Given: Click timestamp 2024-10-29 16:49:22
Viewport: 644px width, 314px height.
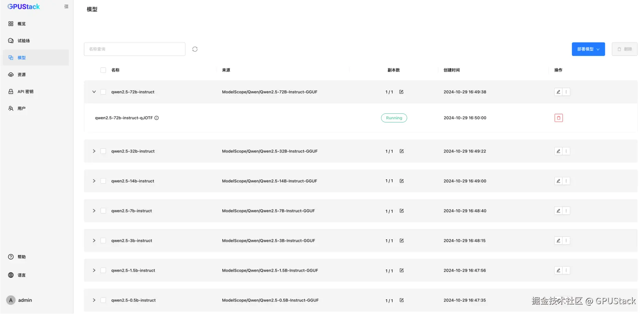Looking at the screenshot, I should point(465,151).
